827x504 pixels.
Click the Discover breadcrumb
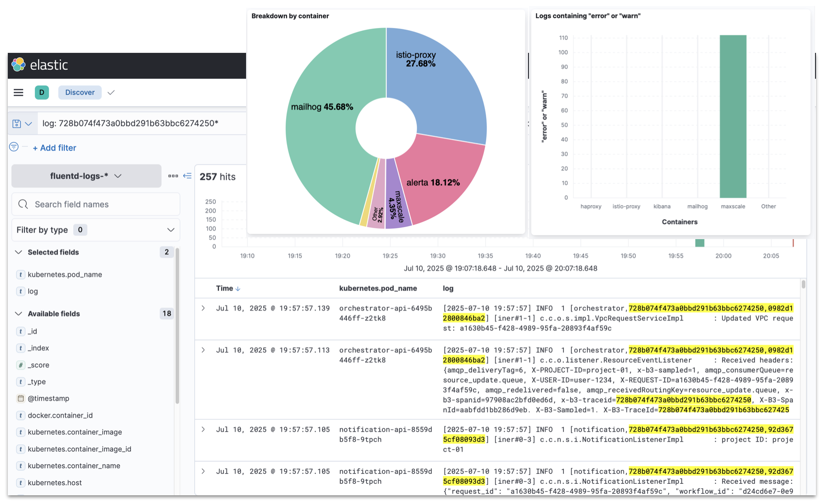pos(80,92)
